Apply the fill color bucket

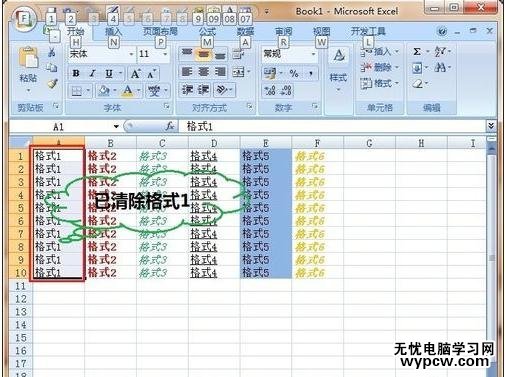[x=104, y=90]
